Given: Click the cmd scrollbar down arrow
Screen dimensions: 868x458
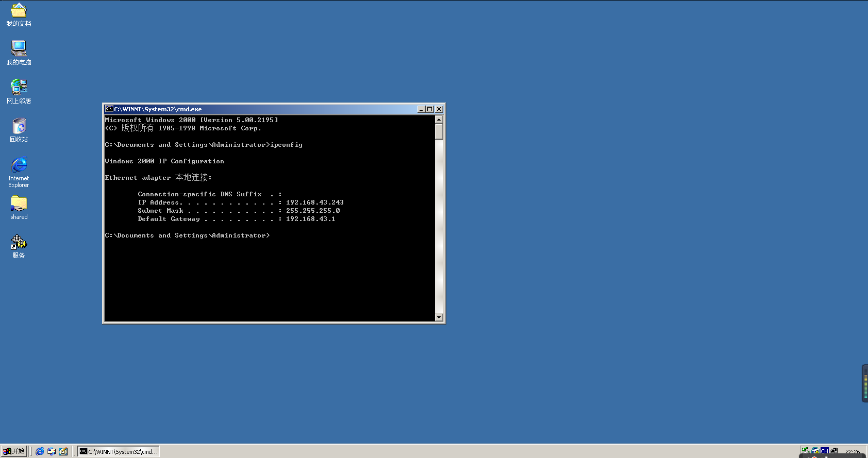Looking at the screenshot, I should click(x=439, y=317).
